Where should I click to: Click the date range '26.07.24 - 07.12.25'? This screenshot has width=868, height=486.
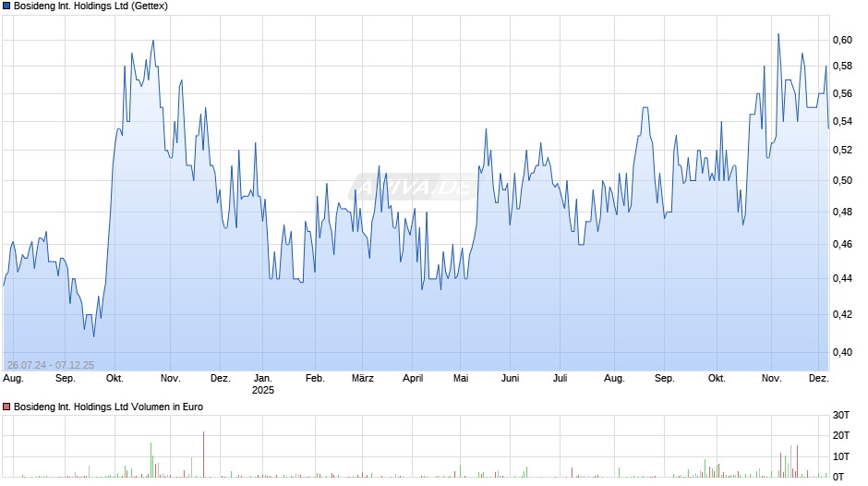point(51,365)
